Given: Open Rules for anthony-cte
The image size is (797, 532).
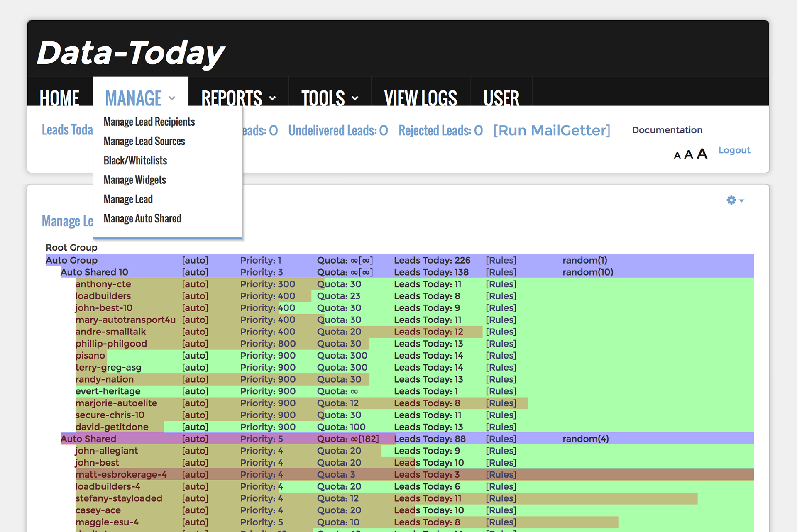Looking at the screenshot, I should 501,284.
